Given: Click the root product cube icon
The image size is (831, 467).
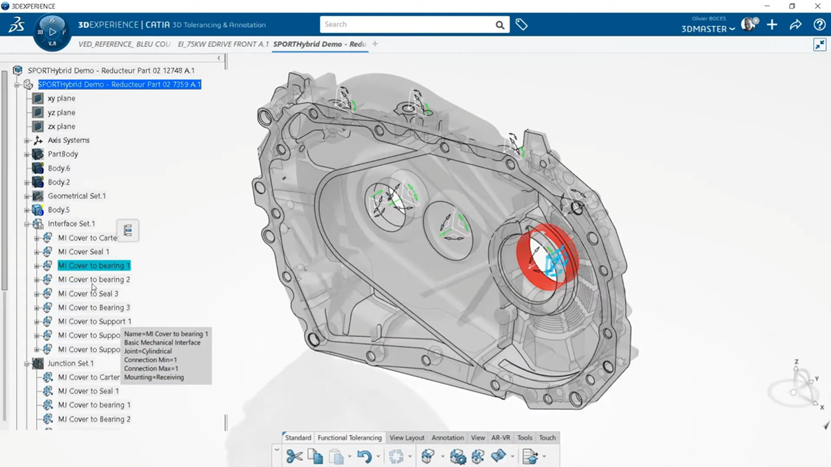Looking at the screenshot, I should [x=18, y=71].
